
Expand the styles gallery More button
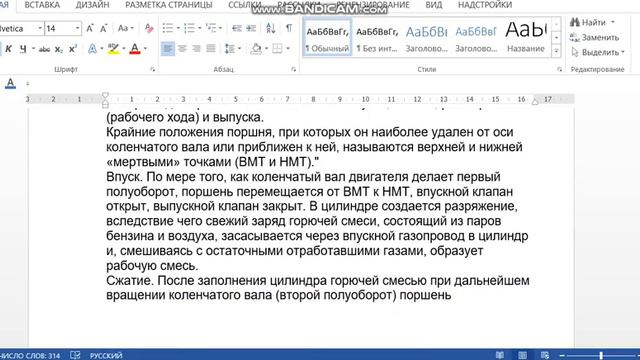[x=556, y=51]
